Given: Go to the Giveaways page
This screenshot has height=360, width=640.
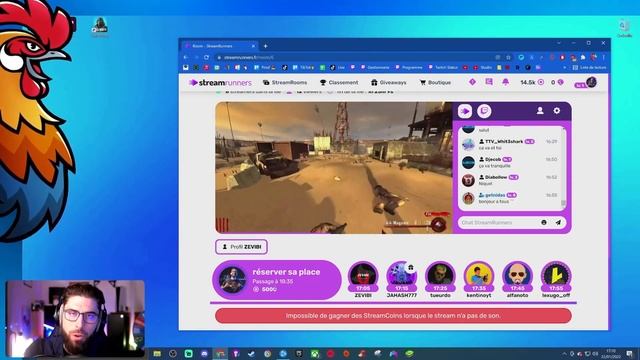Looking at the screenshot, I should pos(389,82).
